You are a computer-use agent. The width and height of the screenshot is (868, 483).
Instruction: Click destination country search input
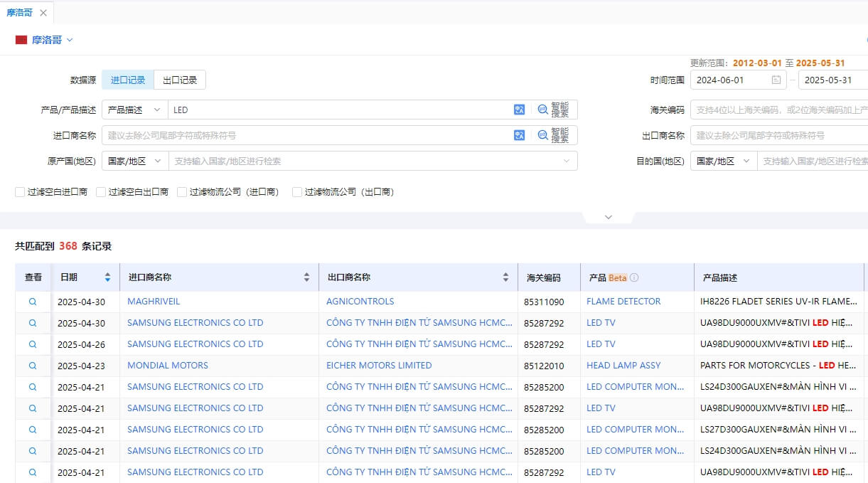pos(813,161)
